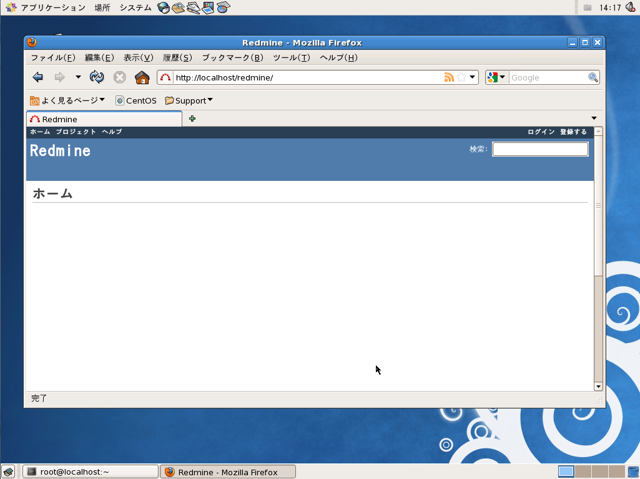Open the よく見るページ bookmarks folder
Screen dimensions: 640x479
tap(67, 100)
